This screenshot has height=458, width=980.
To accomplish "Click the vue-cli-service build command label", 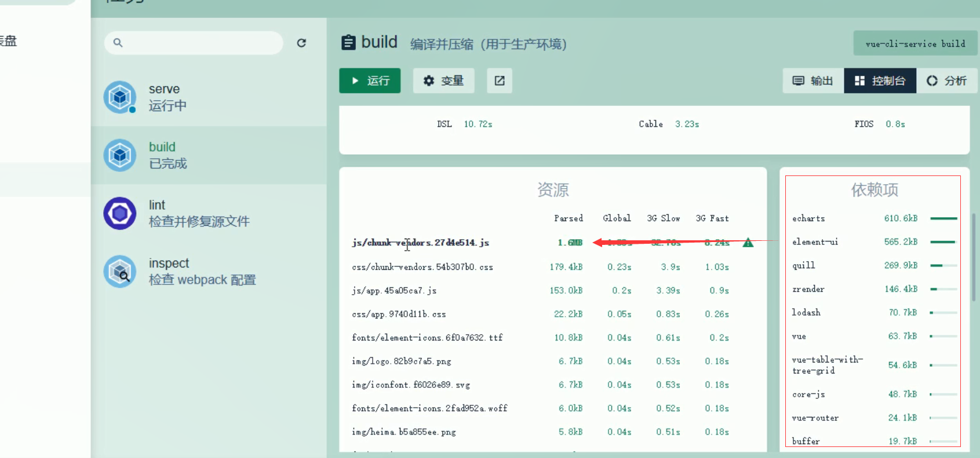I will [x=915, y=43].
